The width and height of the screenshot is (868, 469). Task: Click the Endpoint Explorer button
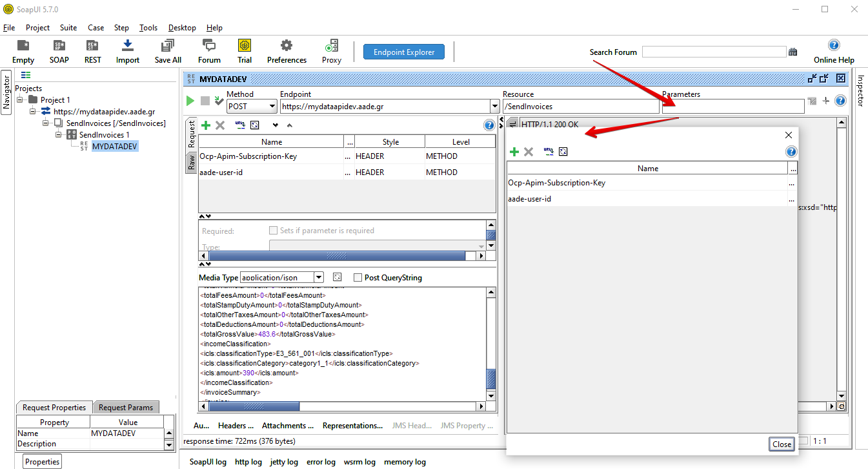pyautogui.click(x=404, y=52)
